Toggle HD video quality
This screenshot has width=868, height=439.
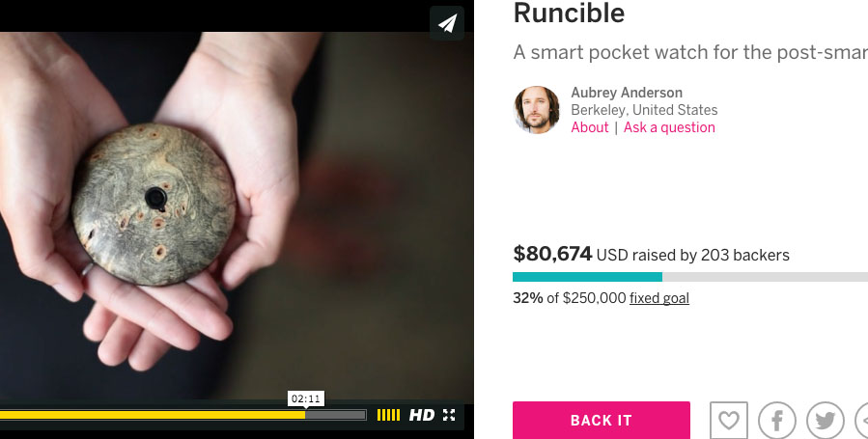[x=422, y=415]
